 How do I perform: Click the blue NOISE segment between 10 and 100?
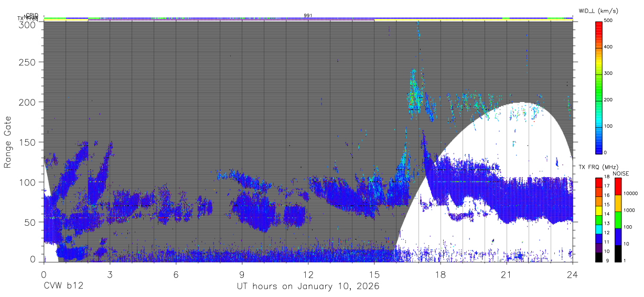pos(618,236)
